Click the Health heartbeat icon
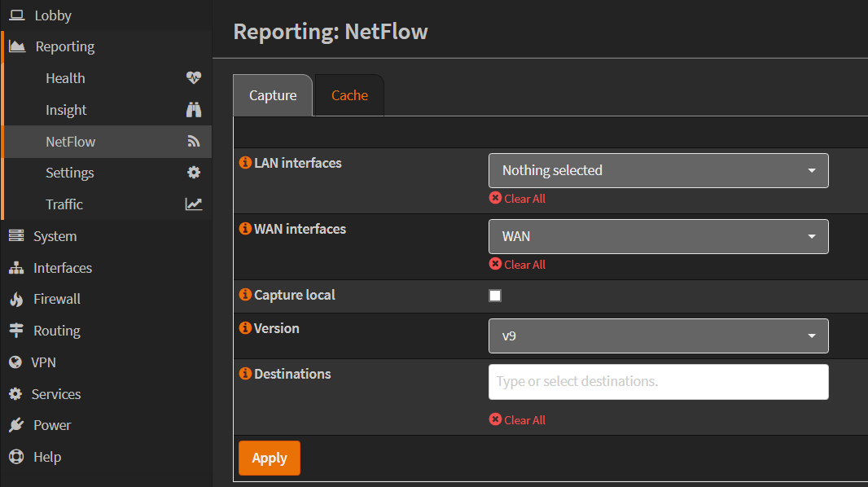 (193, 78)
